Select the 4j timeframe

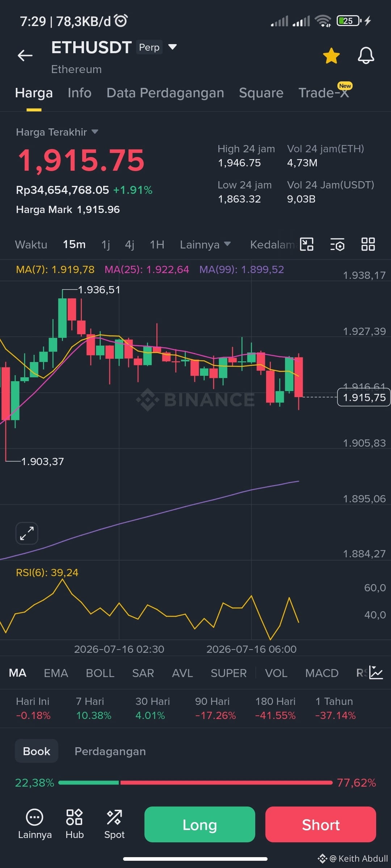pyautogui.click(x=130, y=244)
